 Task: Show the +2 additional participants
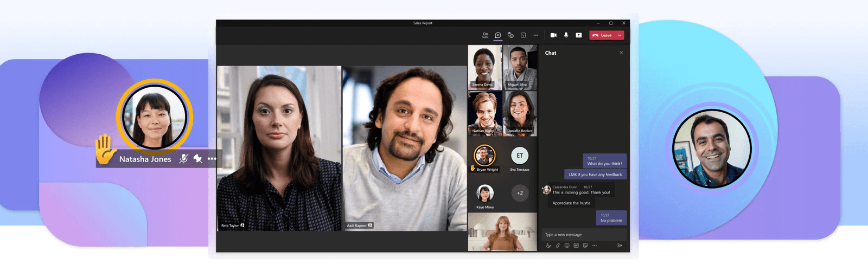point(520,193)
